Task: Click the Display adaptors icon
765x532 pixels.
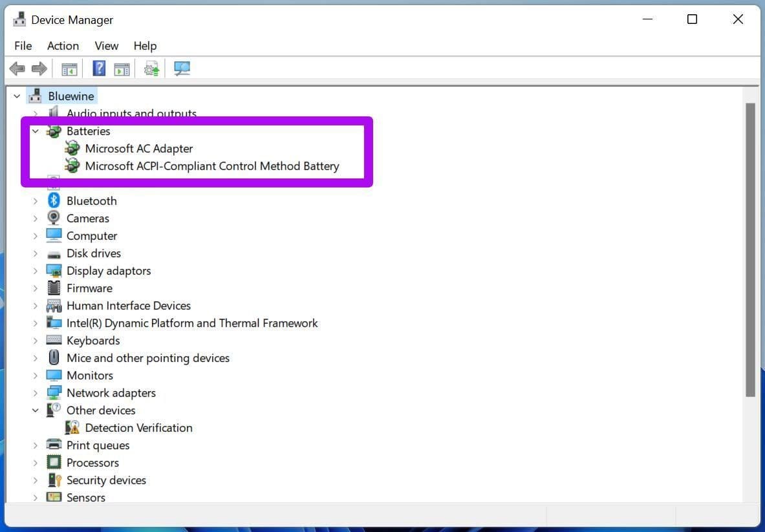Action: click(54, 271)
